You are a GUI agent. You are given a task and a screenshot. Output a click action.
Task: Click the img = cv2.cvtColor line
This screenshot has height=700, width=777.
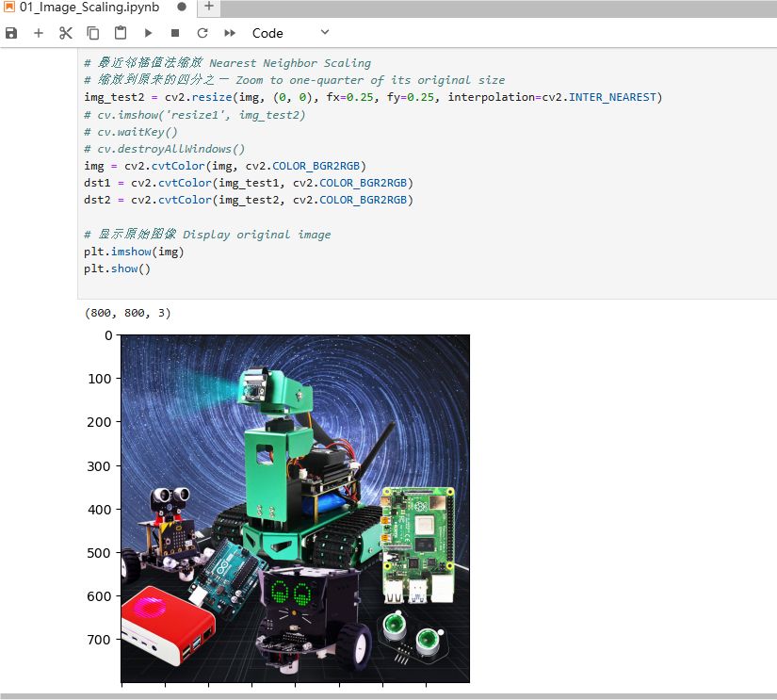coord(225,166)
